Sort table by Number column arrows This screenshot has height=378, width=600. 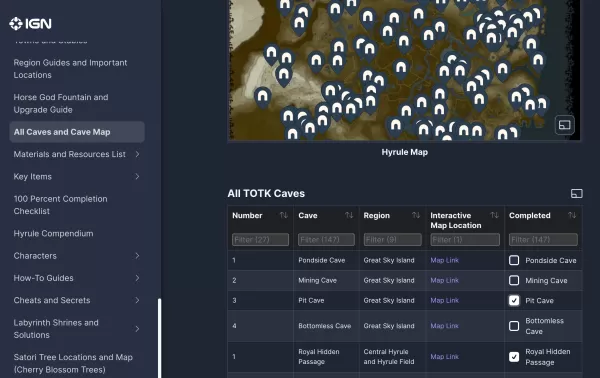tap(284, 215)
